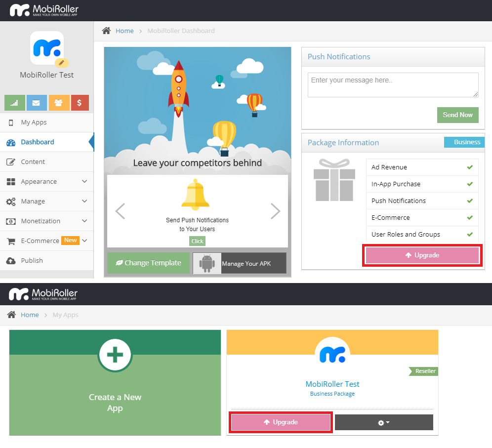This screenshot has height=448, width=492.
Task: Click the Leave your competitors behind heading
Action: (x=198, y=163)
